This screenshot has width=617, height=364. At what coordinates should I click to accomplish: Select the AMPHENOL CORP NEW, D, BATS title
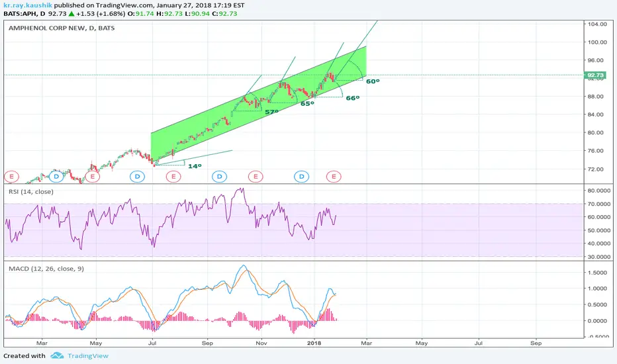tap(62, 28)
